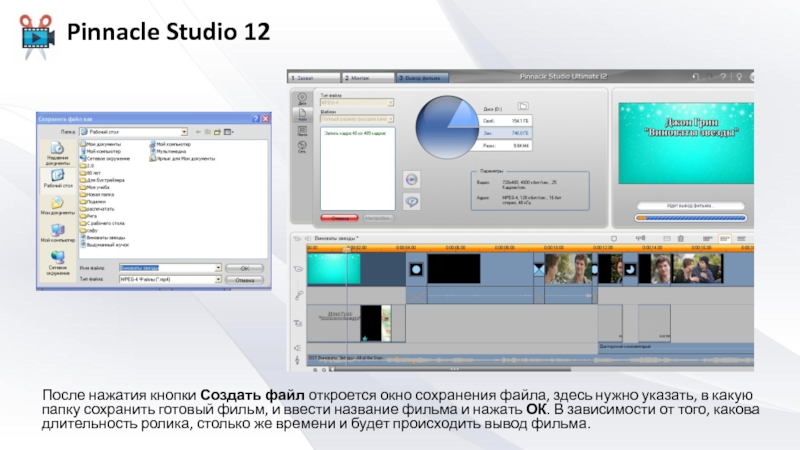Select File output icon in side panel
The height and width of the screenshot is (450, 800).
click(x=302, y=114)
